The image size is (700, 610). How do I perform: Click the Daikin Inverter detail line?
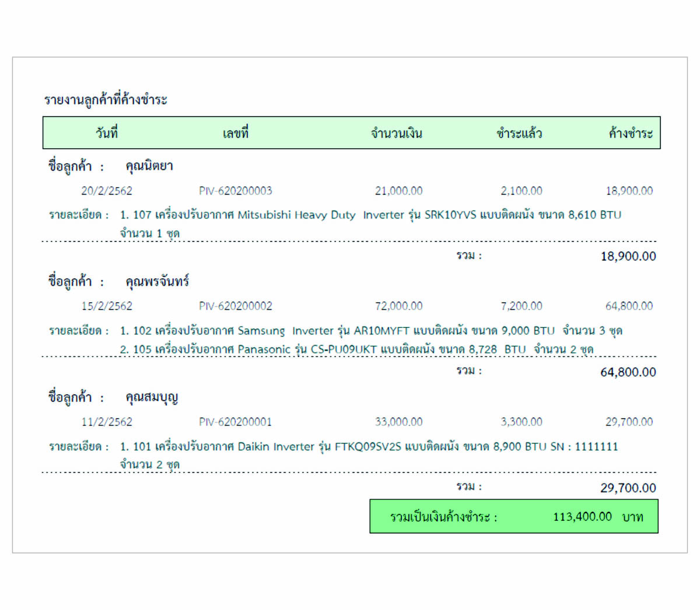(x=369, y=447)
